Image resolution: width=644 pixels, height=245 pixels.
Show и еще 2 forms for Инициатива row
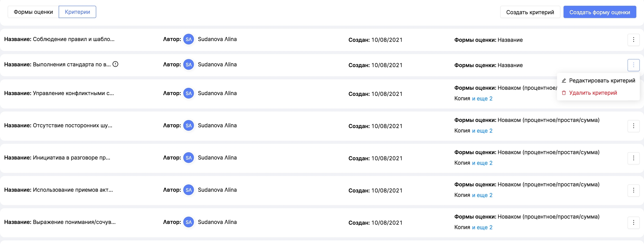coord(482,163)
